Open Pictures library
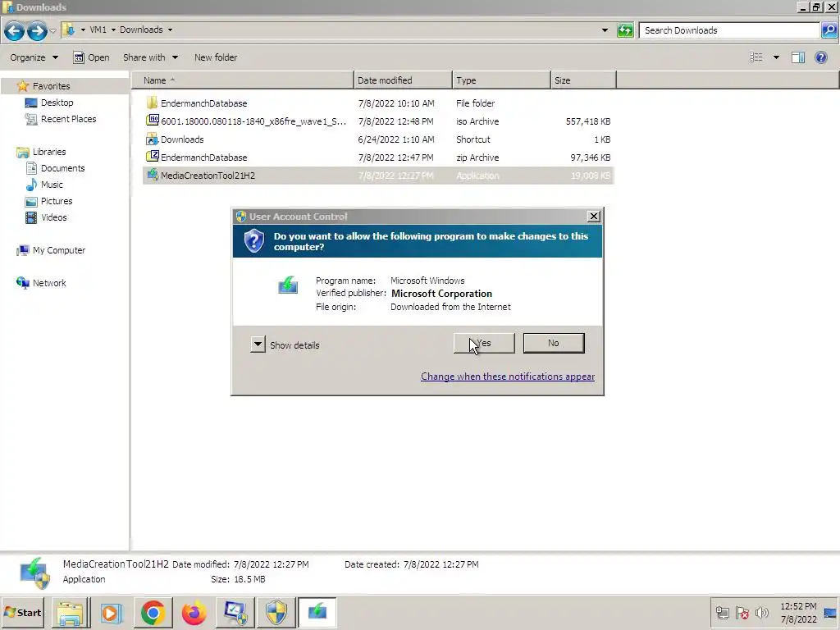The width and height of the screenshot is (840, 630). [57, 202]
